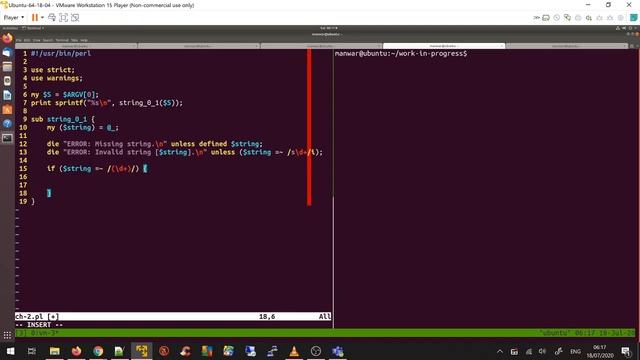Open the terminal Edit menu
This screenshot has height=360, width=640.
click(x=27, y=40)
